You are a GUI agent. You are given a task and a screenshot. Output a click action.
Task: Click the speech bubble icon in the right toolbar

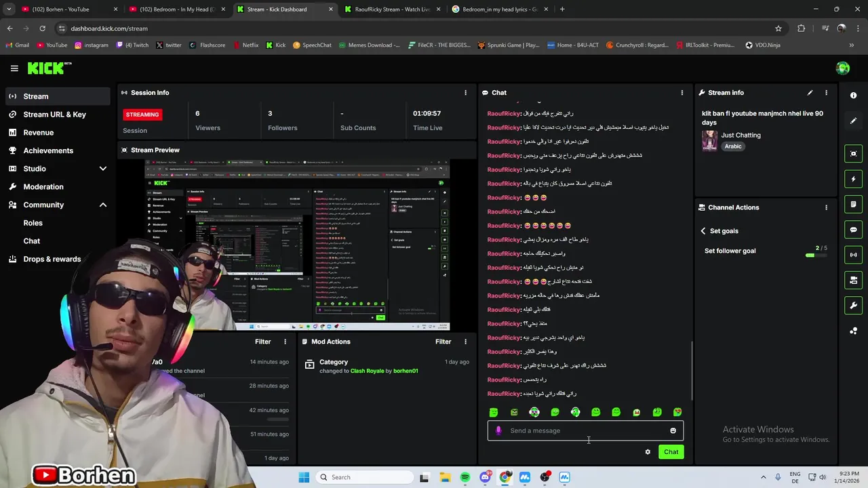pos(853,230)
